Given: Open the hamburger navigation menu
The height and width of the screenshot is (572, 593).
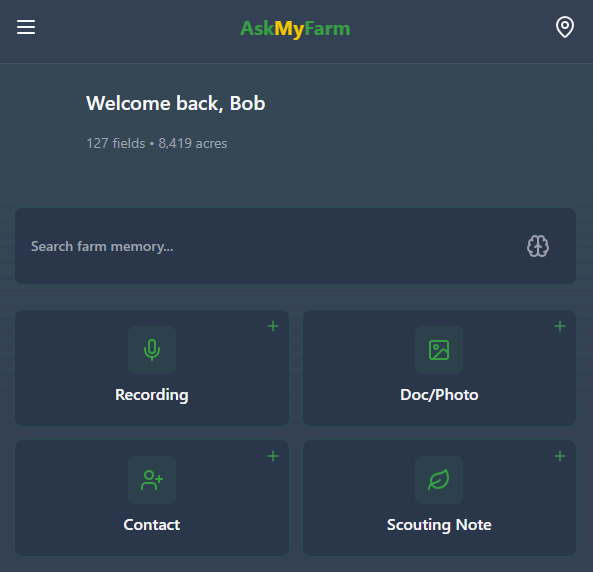Looking at the screenshot, I should pos(26,27).
